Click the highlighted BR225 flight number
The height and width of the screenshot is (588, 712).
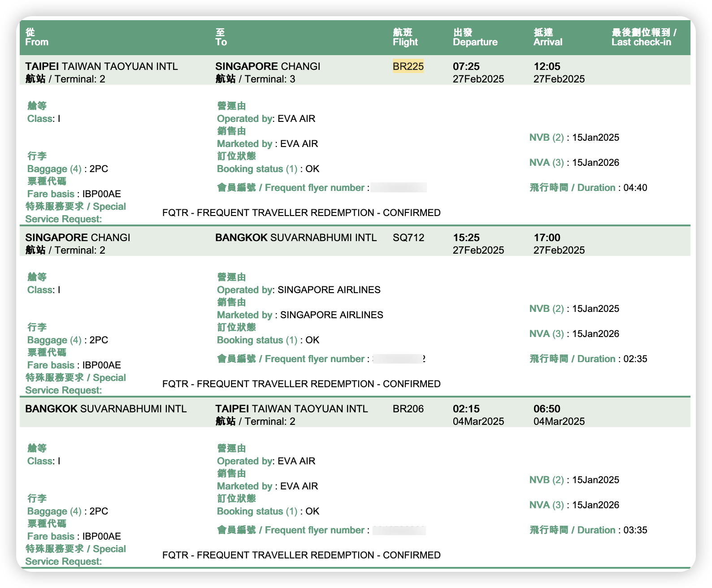coord(408,66)
